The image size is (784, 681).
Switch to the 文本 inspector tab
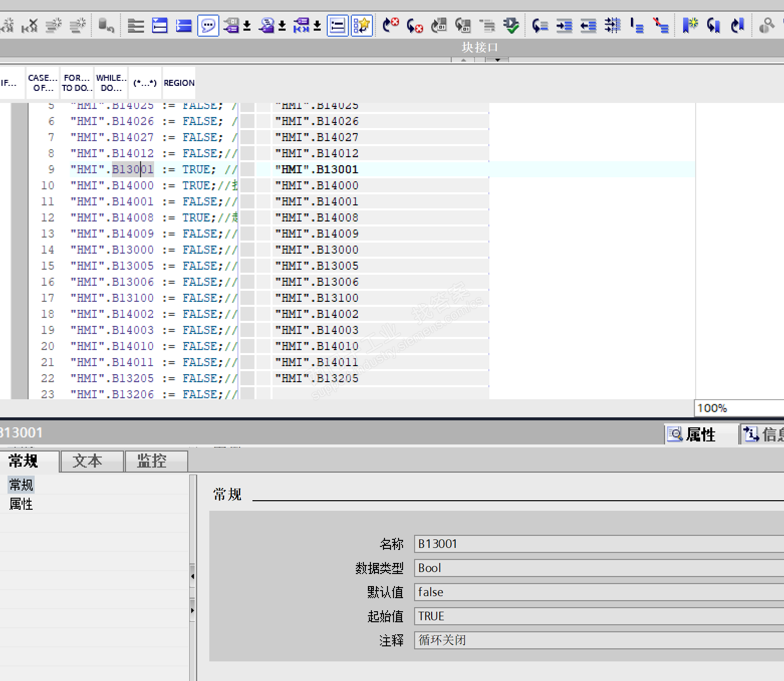pos(92,461)
